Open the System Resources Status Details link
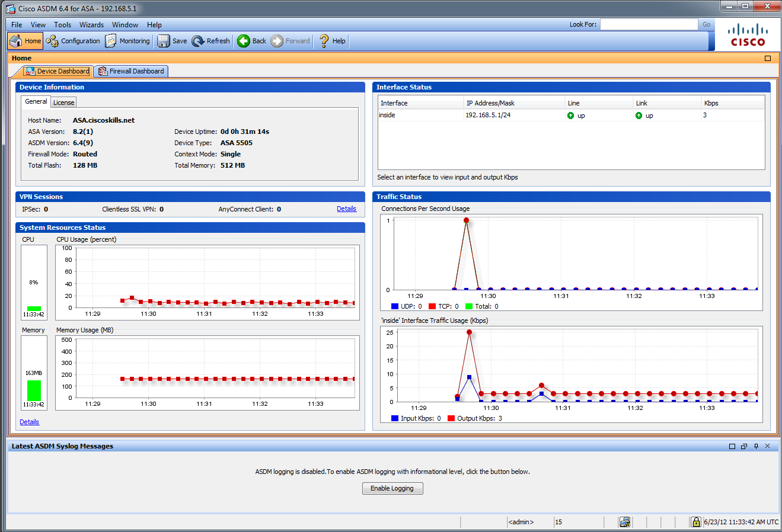The width and height of the screenshot is (782, 532). (29, 422)
